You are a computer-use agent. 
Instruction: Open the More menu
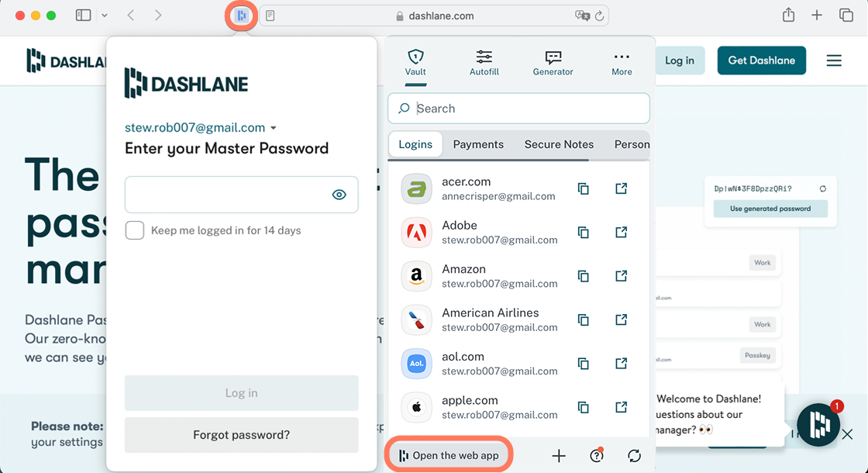622,63
